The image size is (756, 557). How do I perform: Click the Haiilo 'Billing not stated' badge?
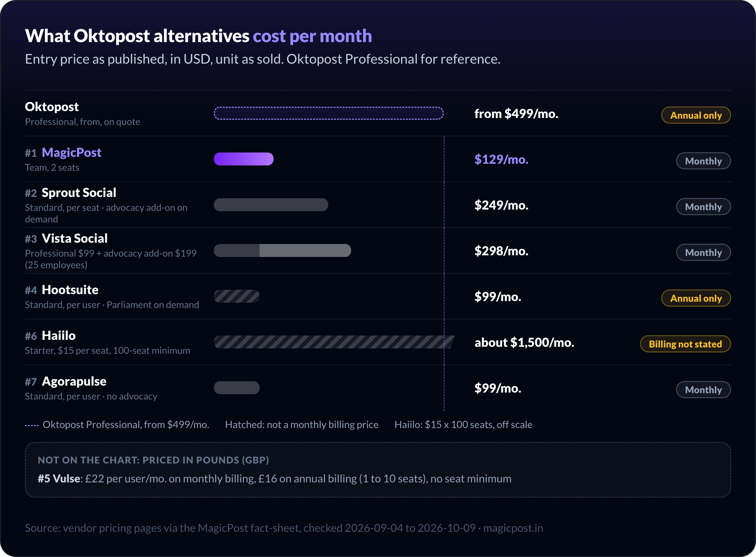click(685, 344)
